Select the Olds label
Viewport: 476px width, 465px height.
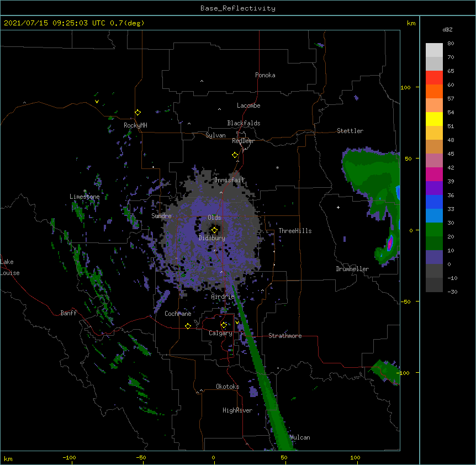pos(214,218)
